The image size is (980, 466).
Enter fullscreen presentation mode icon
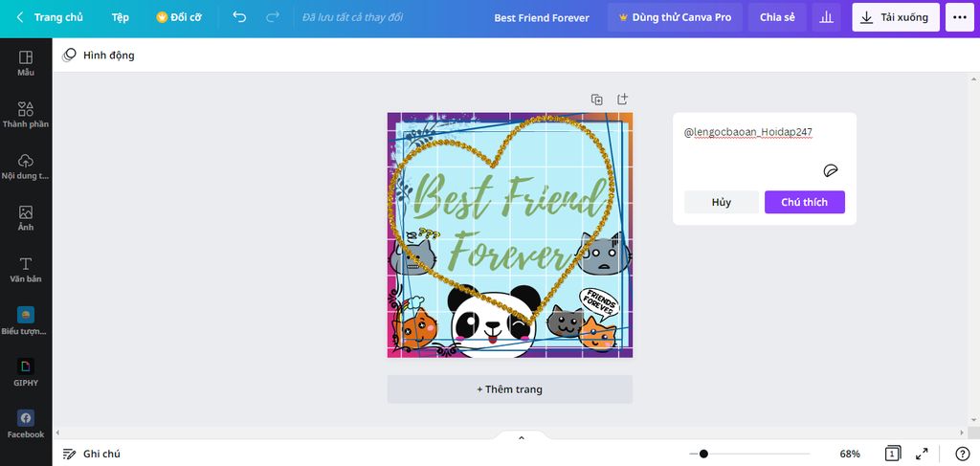(922, 454)
